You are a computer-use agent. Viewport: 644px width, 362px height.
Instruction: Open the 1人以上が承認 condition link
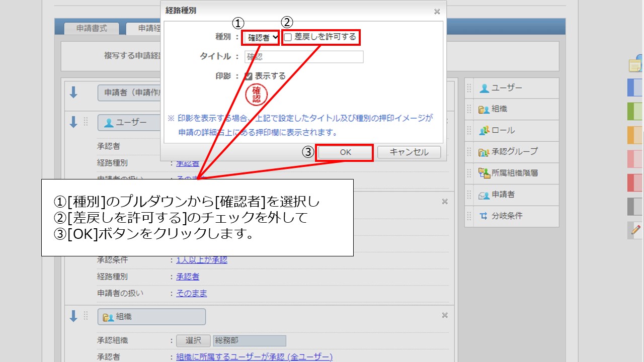(x=201, y=260)
